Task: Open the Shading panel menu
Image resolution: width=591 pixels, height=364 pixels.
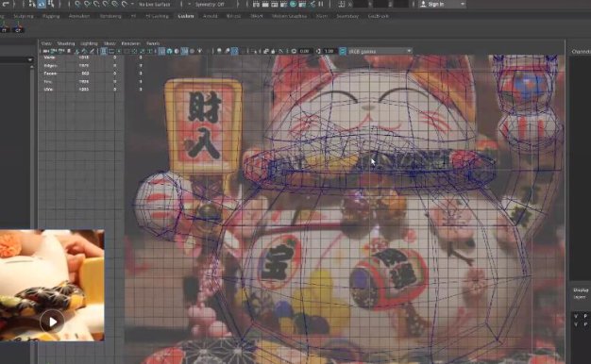Action: click(66, 43)
